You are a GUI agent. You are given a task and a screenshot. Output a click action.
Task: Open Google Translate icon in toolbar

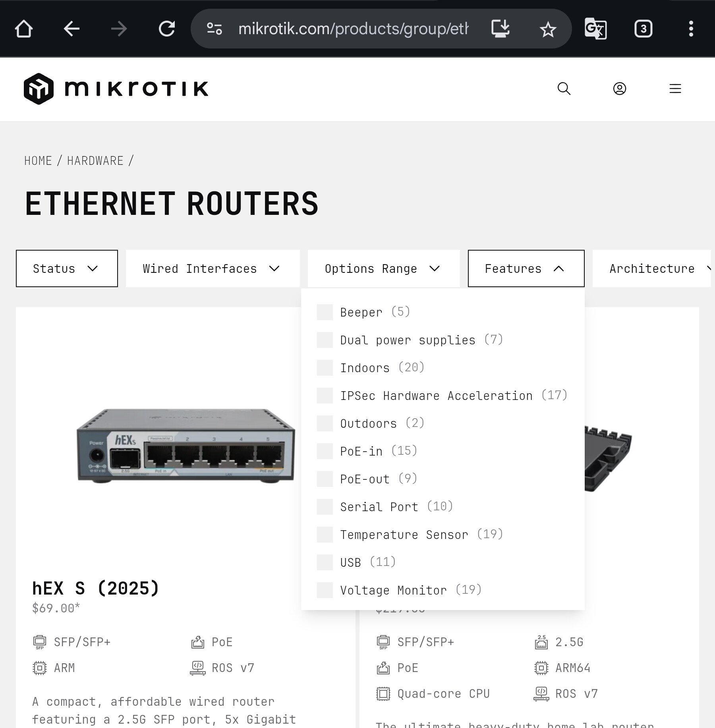[595, 29]
